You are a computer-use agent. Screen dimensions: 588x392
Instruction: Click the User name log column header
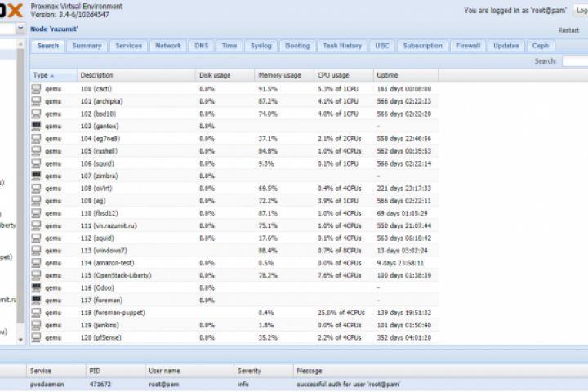point(189,371)
